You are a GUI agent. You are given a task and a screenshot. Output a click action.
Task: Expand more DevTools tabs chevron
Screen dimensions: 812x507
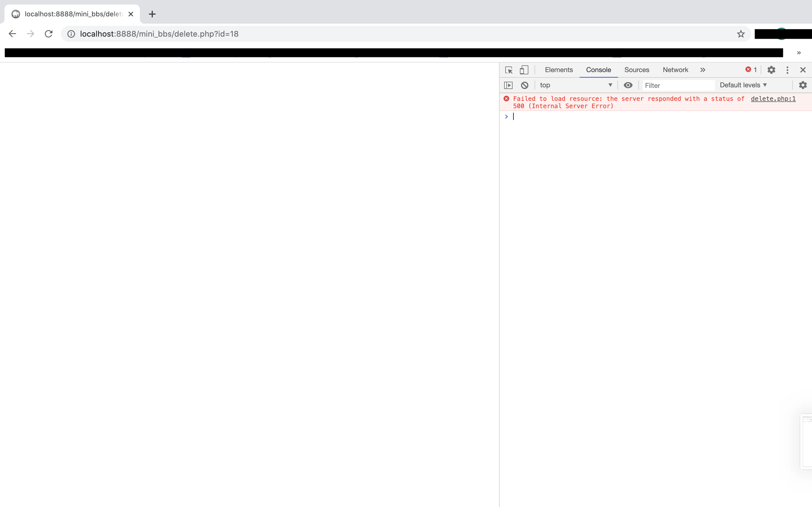(703, 70)
